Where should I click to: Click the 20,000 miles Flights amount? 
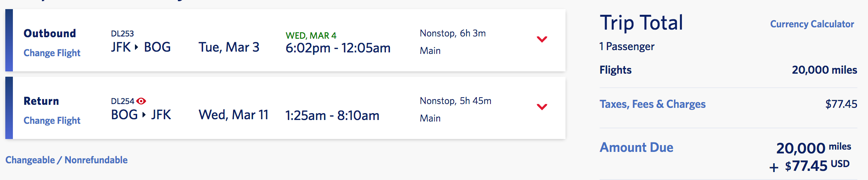click(x=824, y=70)
